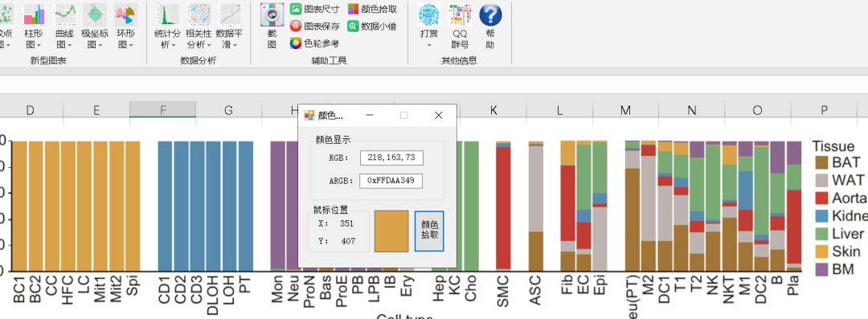The width and height of the screenshot is (868, 319).
Task: Expand the 统计分析 dropdown arrow
Action: tap(174, 45)
